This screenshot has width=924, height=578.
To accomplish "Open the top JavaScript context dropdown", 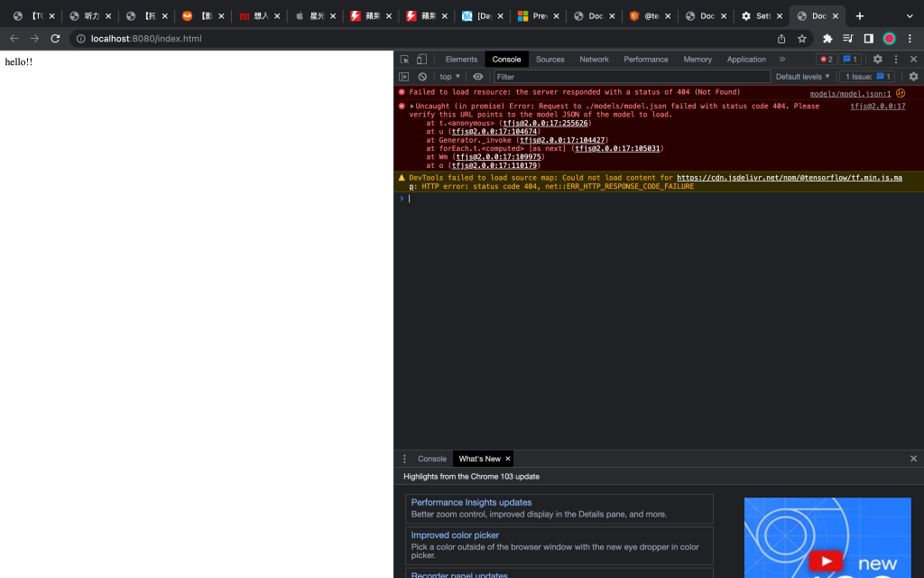I will tap(449, 77).
